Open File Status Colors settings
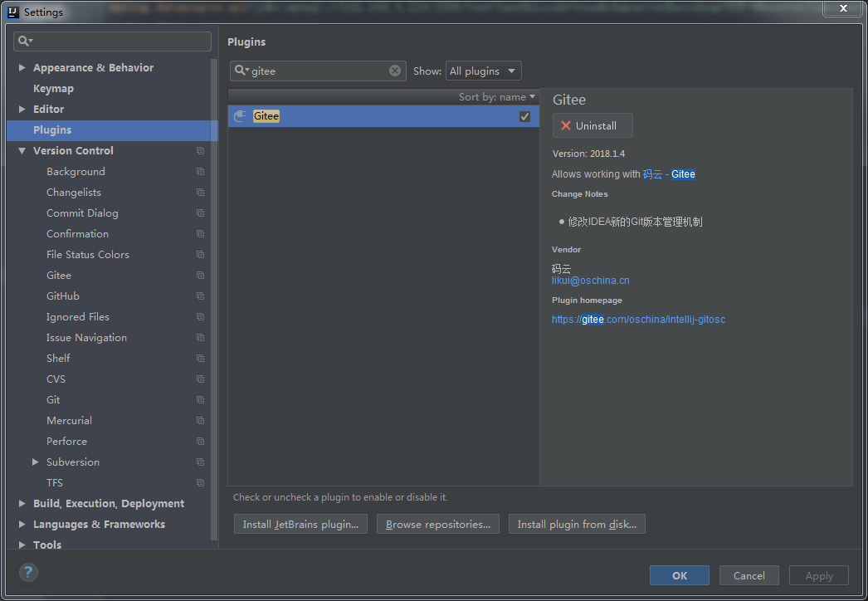 [87, 255]
